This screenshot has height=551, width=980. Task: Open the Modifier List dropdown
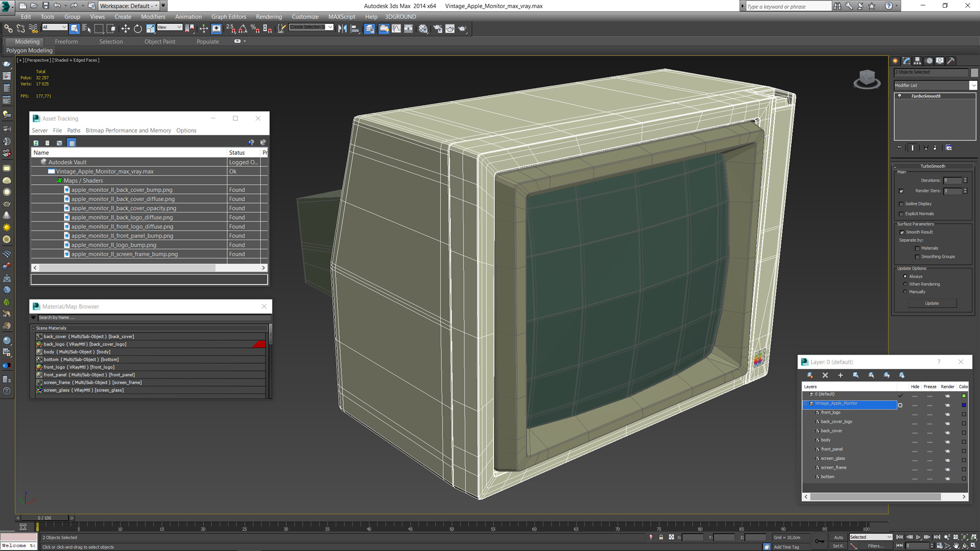point(973,86)
